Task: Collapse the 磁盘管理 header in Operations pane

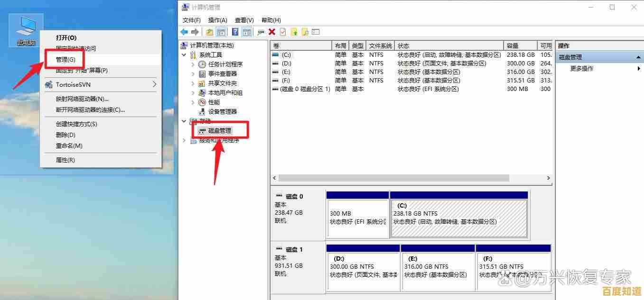Action: (x=638, y=56)
